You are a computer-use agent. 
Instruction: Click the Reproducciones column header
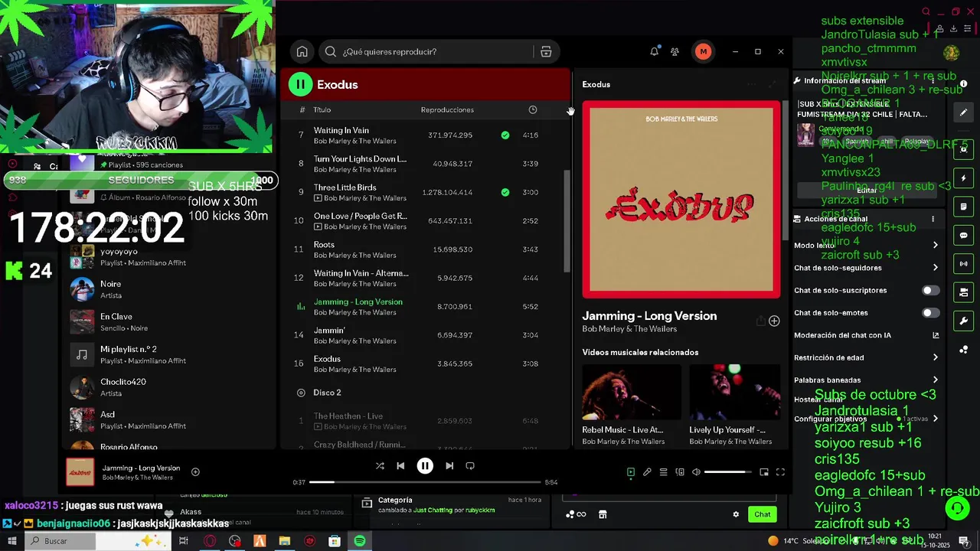(447, 110)
